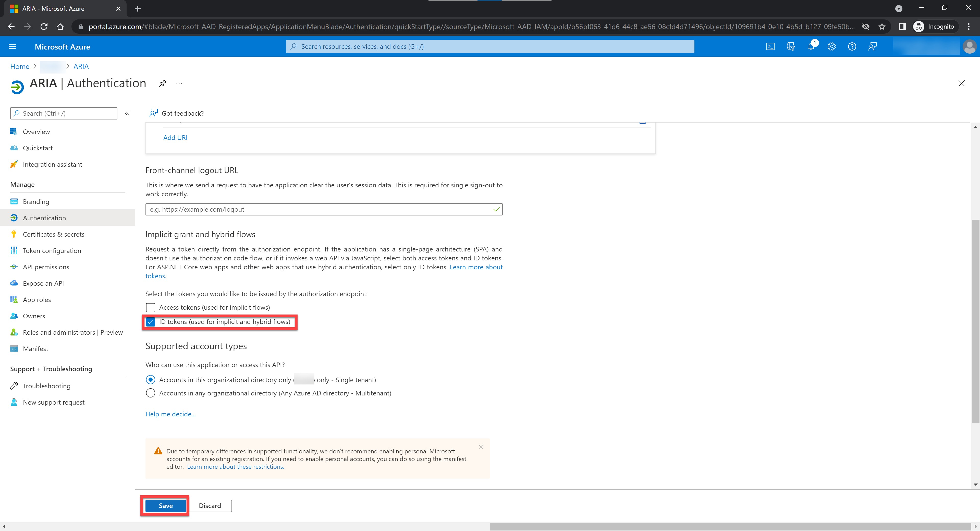
Task: Enable Access tokens checkbox
Action: tap(151, 307)
